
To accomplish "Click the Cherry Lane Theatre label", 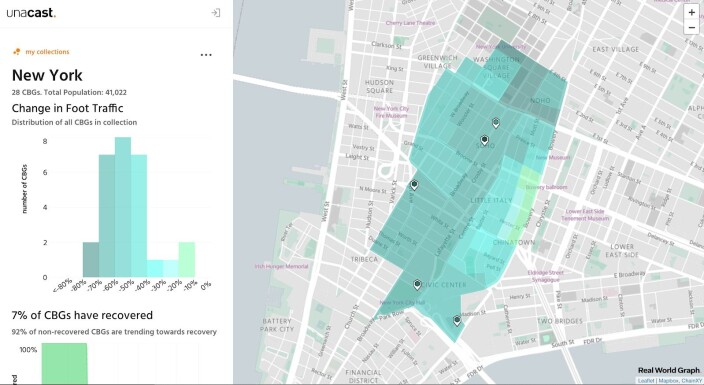I will (410, 23).
